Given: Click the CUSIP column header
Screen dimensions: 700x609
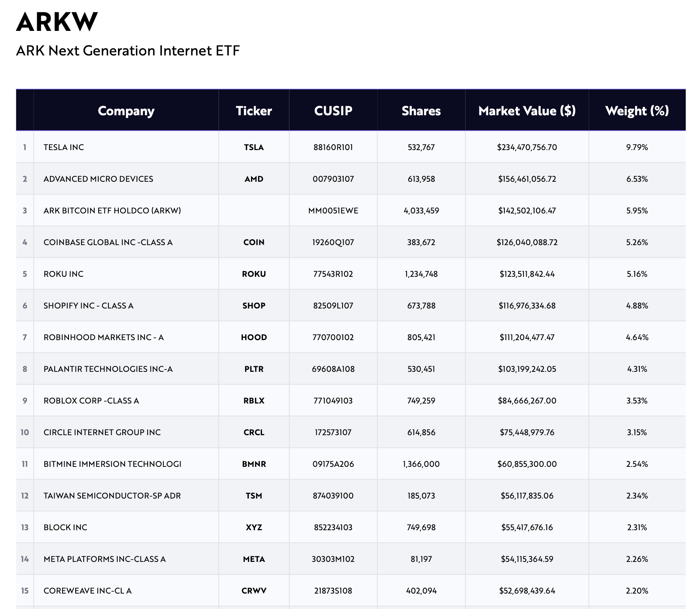Looking at the screenshot, I should [333, 111].
